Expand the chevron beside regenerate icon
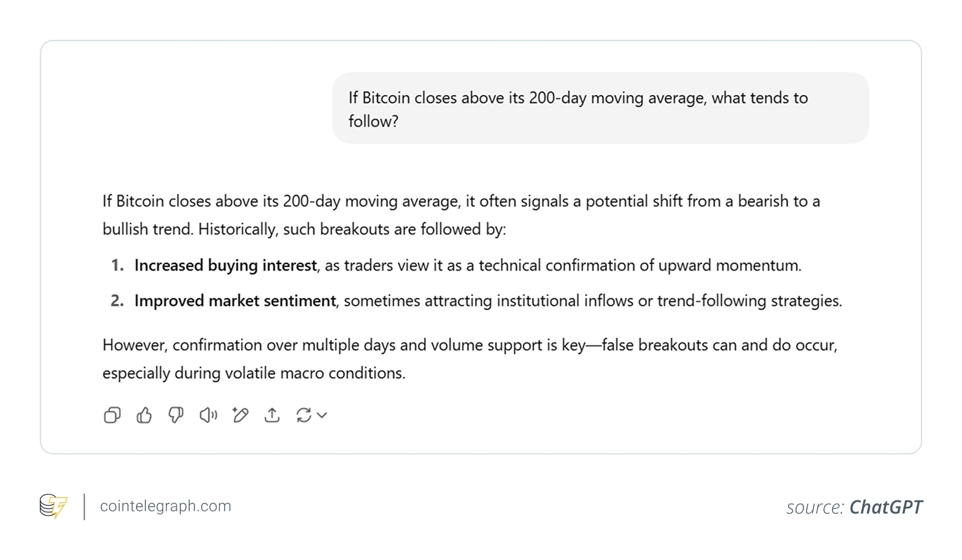Viewport: 962px width, 560px height. (322, 415)
